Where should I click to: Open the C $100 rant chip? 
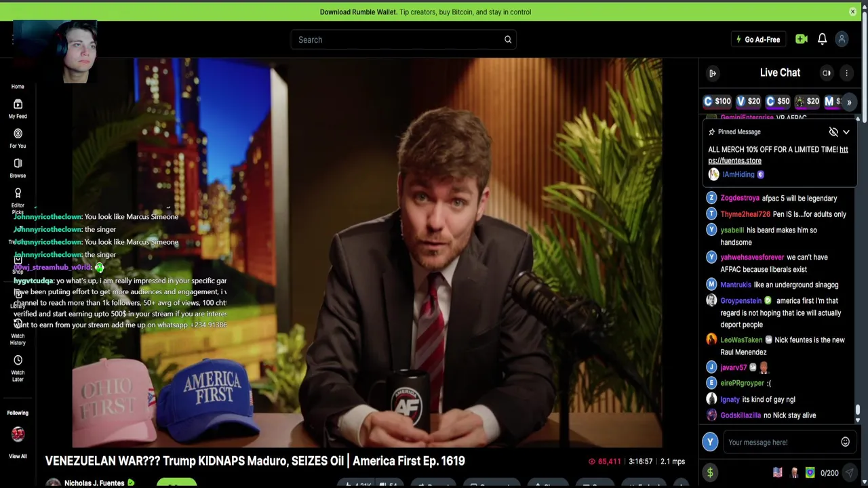717,101
